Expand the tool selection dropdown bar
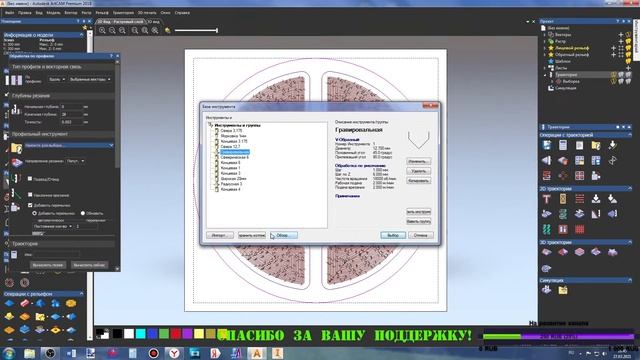This screenshot has width=640, height=360. point(69,145)
